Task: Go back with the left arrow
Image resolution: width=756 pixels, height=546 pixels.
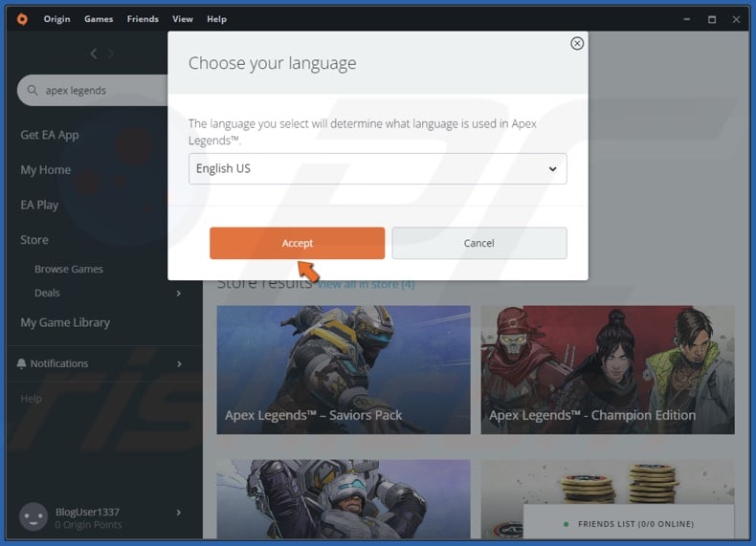Action: point(94,54)
